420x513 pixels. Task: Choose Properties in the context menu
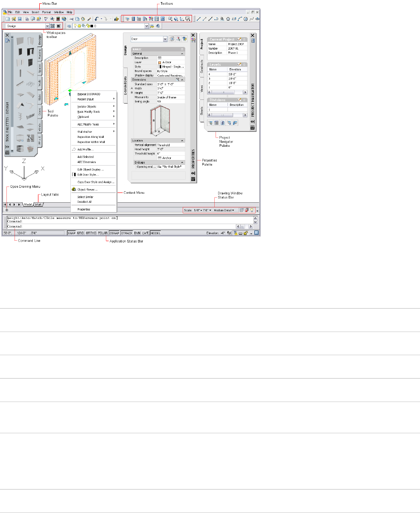click(84, 209)
